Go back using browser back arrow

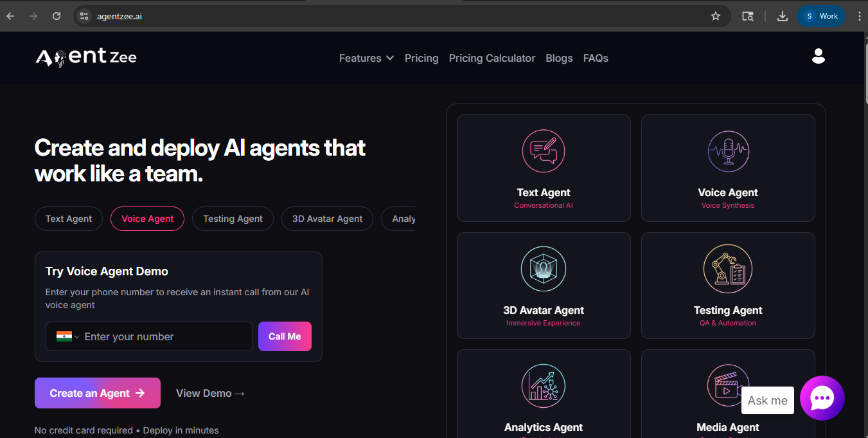pyautogui.click(x=10, y=16)
